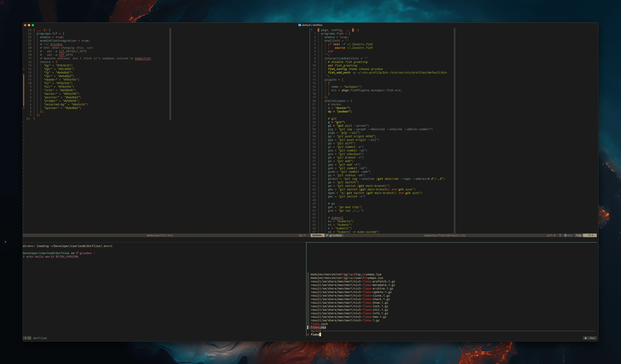This screenshot has width=621, height=364.
Task: Click the modules/fzf.nix filename in the left statusline
Action: (160, 235)
